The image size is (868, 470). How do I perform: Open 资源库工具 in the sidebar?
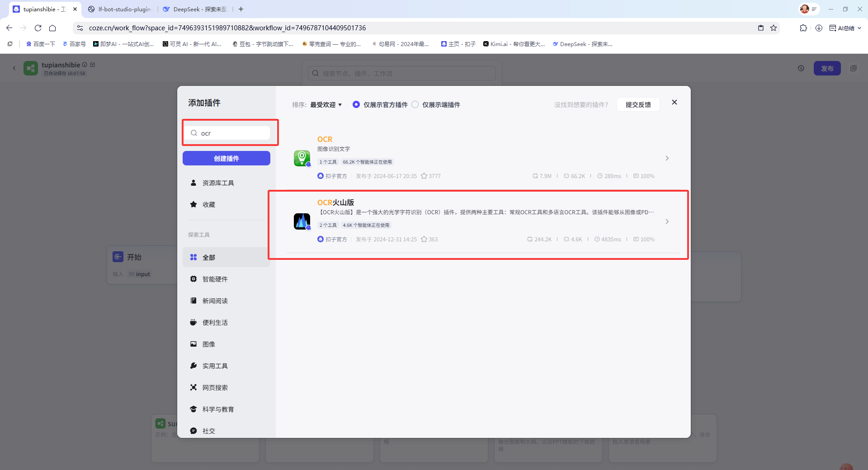pos(226,183)
